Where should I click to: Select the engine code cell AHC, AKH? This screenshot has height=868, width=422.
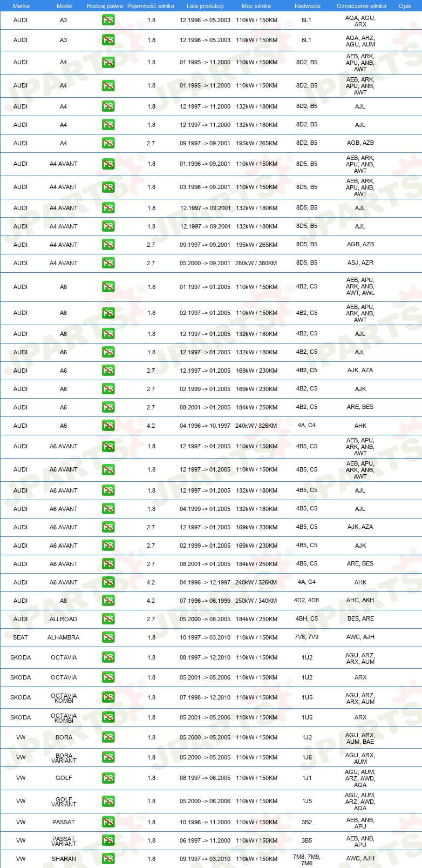pos(360,600)
